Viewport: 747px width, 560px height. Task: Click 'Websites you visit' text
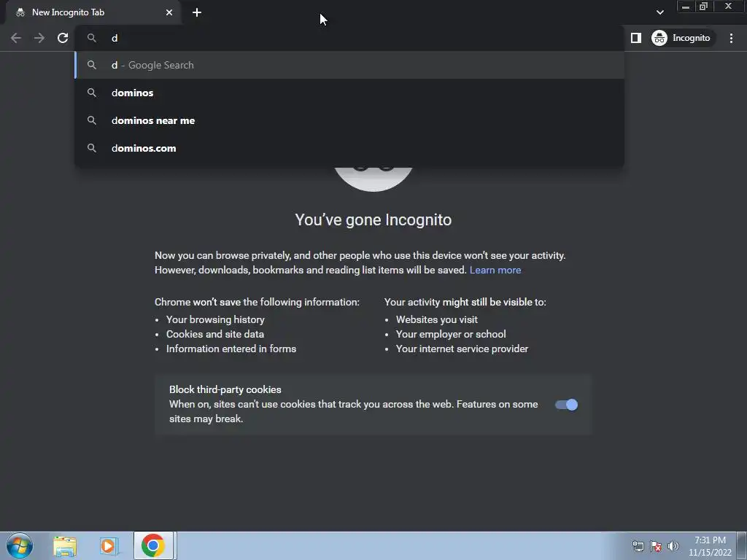point(436,319)
